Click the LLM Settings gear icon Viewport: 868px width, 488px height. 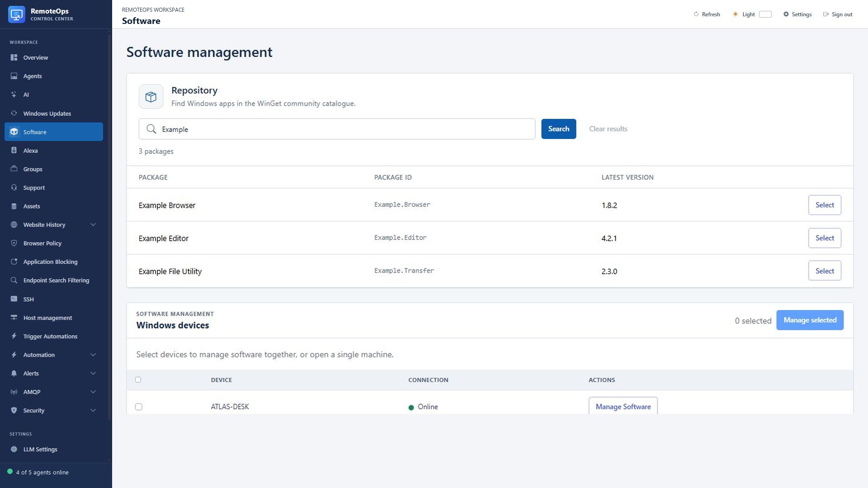pyautogui.click(x=14, y=449)
